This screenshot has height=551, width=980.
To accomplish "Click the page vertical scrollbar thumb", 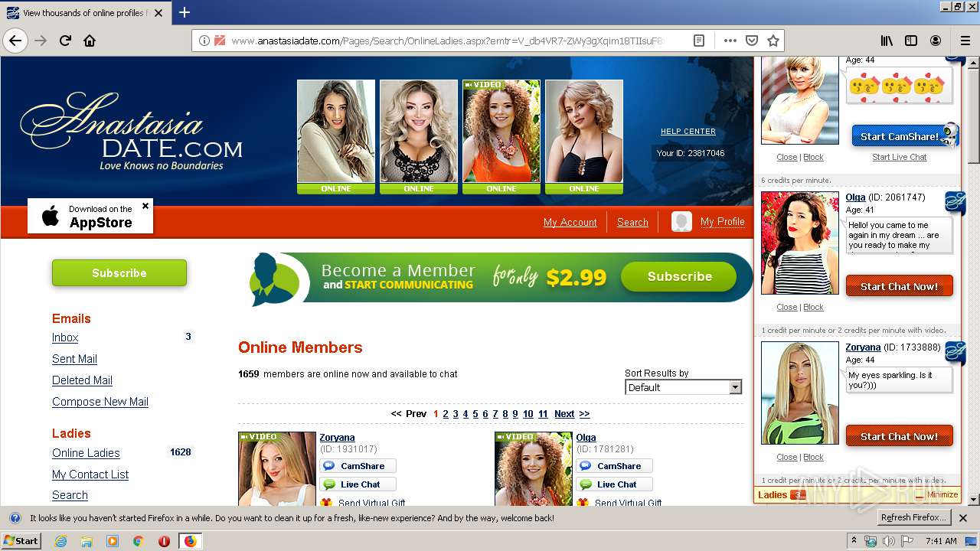I will pyautogui.click(x=974, y=115).
